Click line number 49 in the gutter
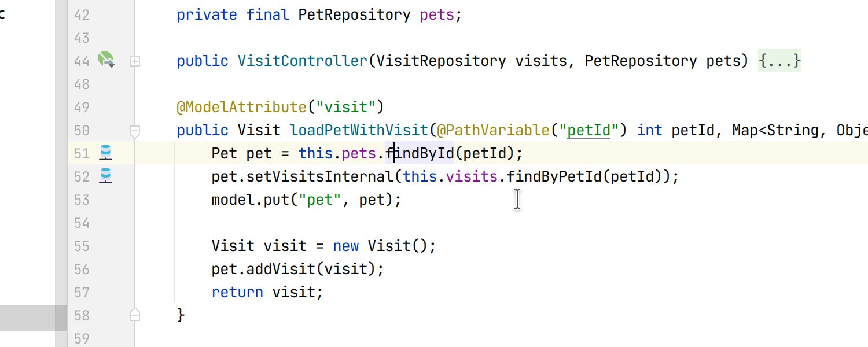The width and height of the screenshot is (868, 347). click(x=82, y=107)
